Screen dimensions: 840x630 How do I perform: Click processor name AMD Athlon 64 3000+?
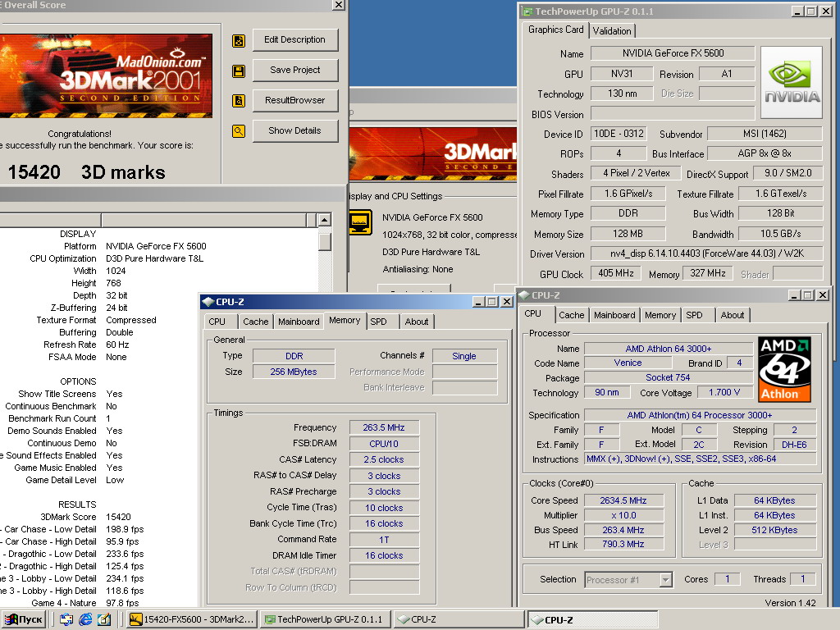[668, 349]
